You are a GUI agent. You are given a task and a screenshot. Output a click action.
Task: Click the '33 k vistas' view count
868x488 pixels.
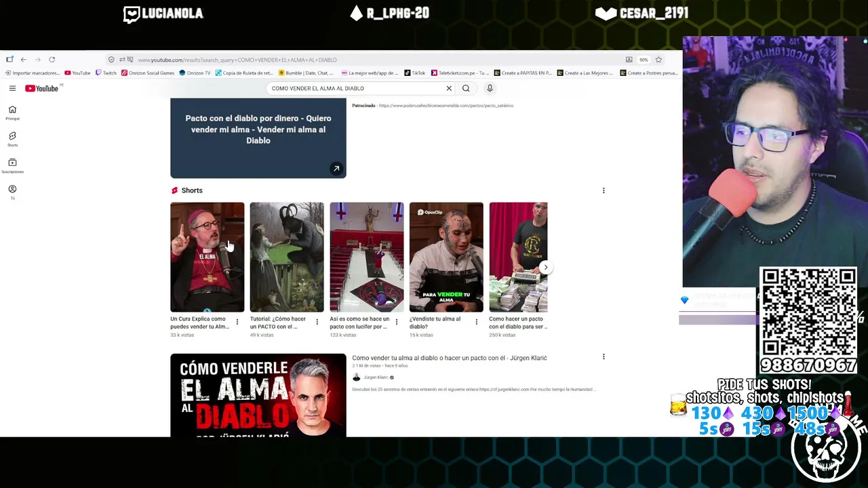(x=182, y=335)
